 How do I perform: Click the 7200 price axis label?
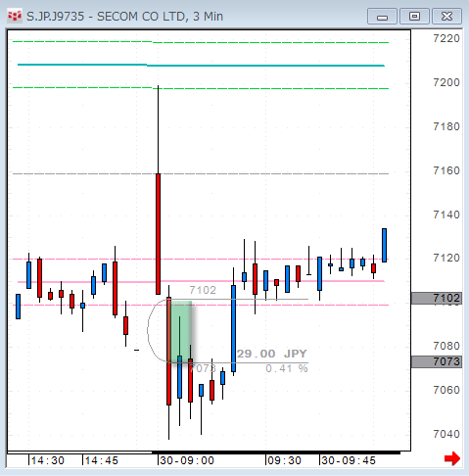446,82
